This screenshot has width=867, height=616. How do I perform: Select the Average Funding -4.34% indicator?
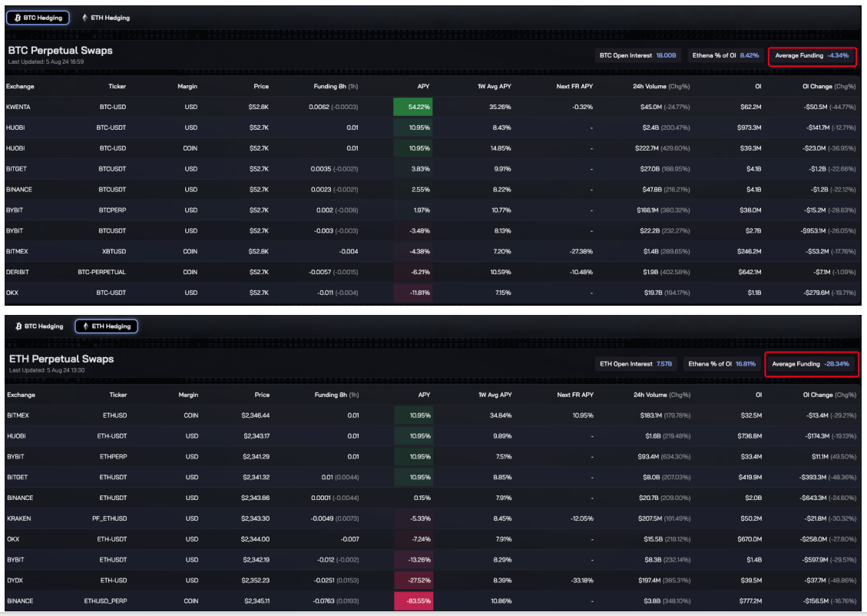(812, 55)
